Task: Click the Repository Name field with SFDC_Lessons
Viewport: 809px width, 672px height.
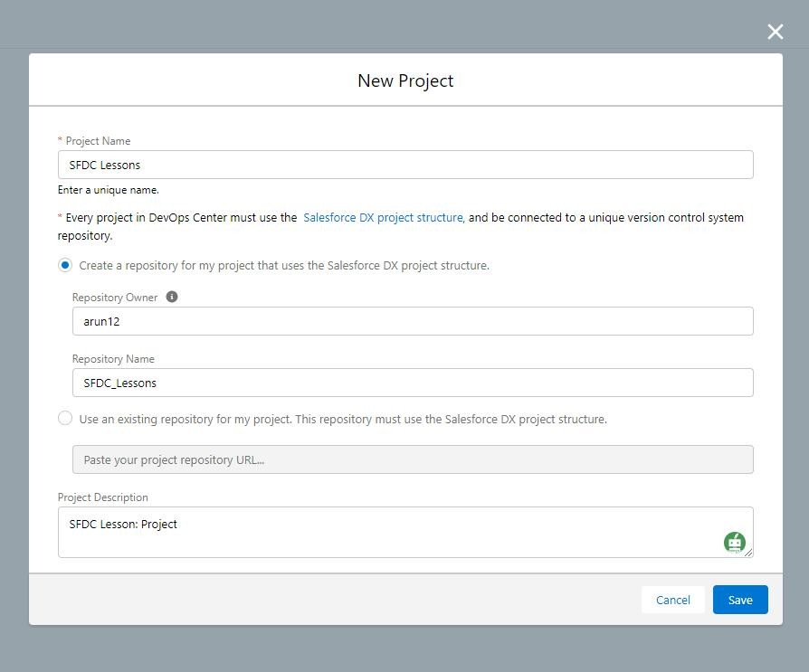Action: coord(413,383)
